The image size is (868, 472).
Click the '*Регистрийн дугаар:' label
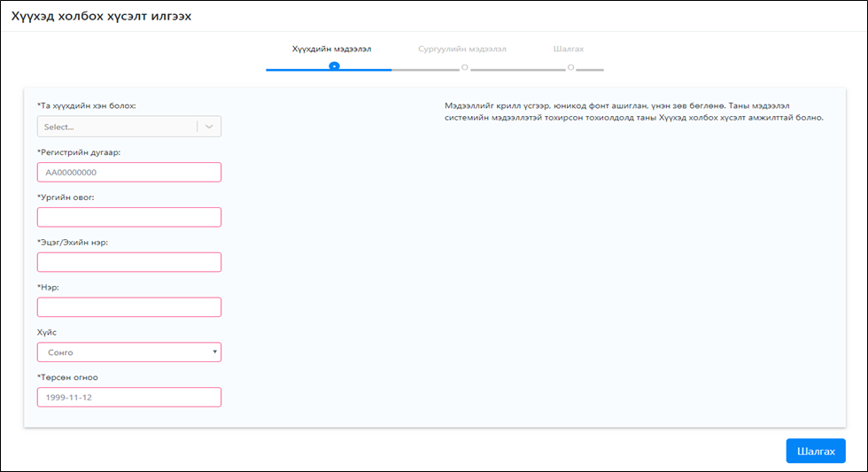[x=79, y=152]
